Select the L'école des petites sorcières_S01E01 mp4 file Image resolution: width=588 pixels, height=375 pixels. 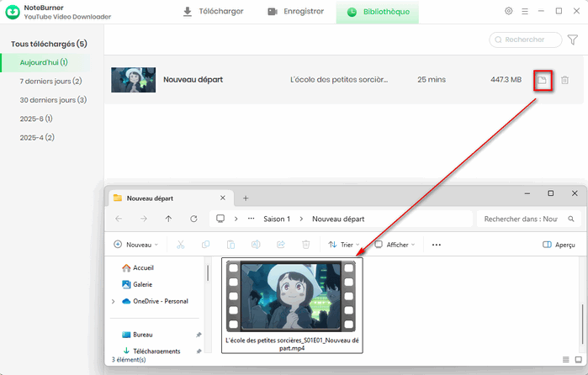point(292,305)
